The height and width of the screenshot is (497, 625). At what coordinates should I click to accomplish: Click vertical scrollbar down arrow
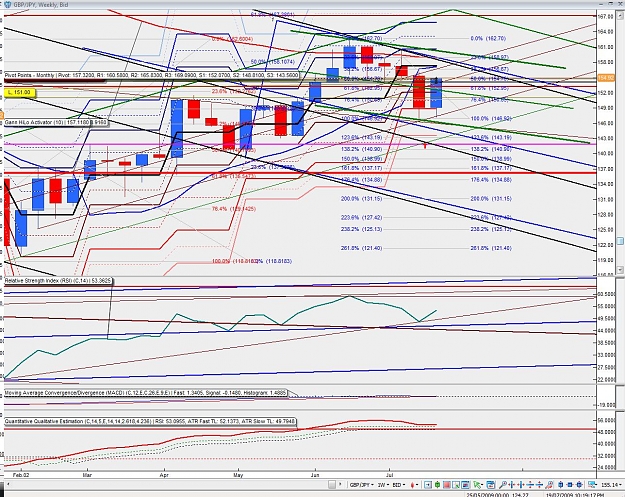click(620, 270)
